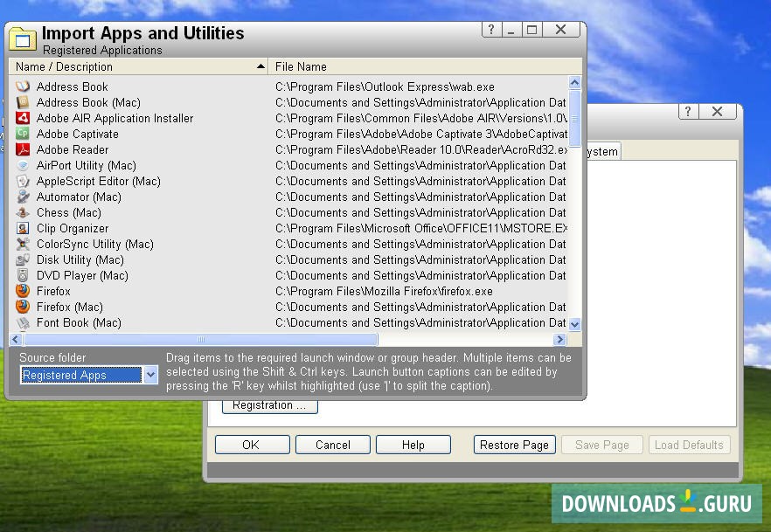Click the vertical scrollbar down arrow
This screenshot has height=532, width=771.
(x=575, y=323)
